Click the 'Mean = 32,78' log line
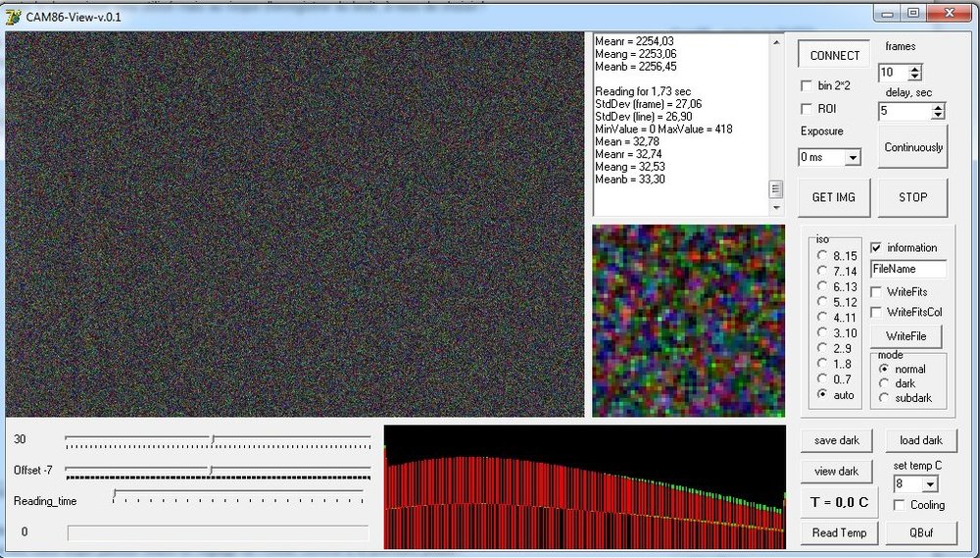Viewport: 980px width, 558px height. (x=625, y=141)
